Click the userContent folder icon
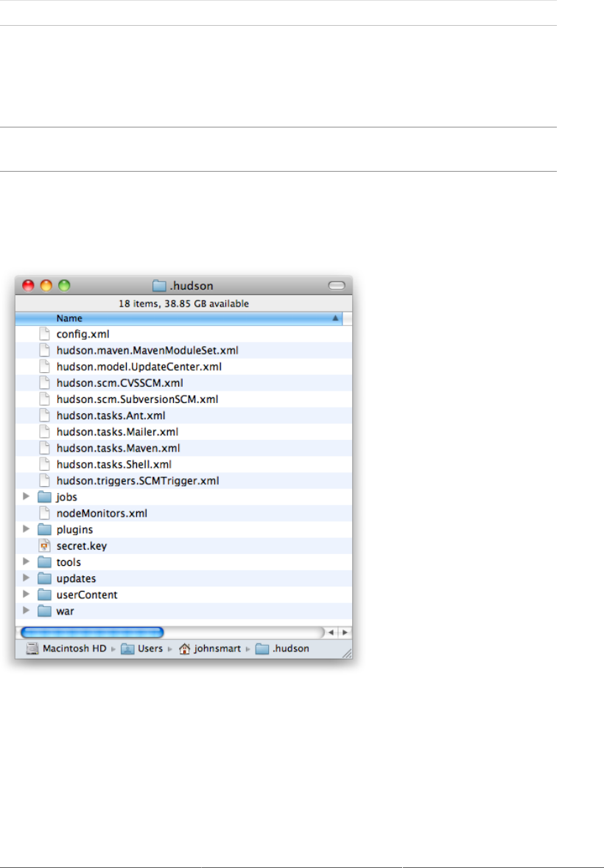The width and height of the screenshot is (604, 868). (44, 595)
